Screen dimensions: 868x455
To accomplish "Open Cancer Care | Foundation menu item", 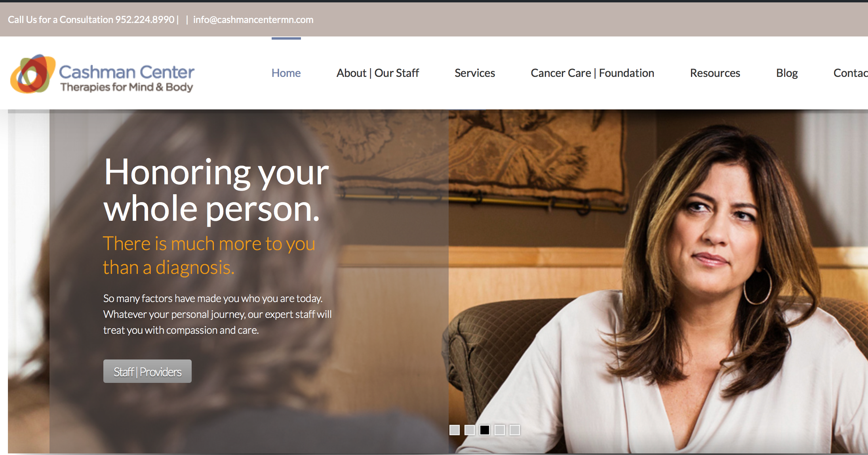I will [x=592, y=73].
